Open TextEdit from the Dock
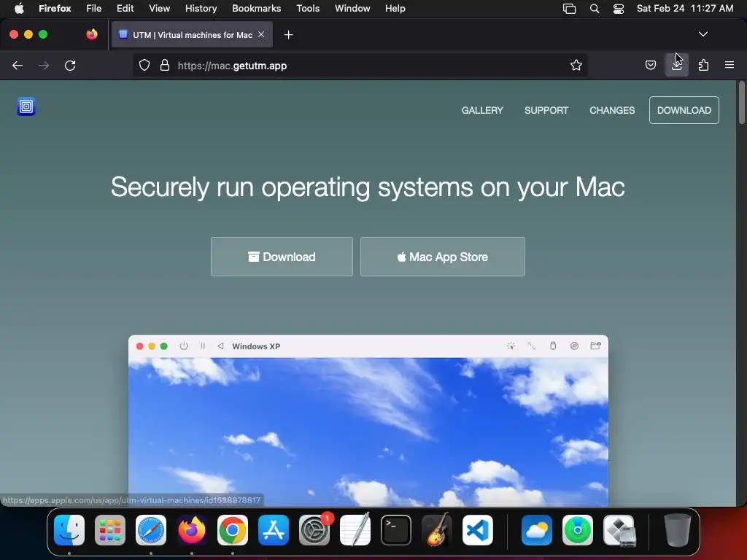The height and width of the screenshot is (560, 747). pos(355,530)
